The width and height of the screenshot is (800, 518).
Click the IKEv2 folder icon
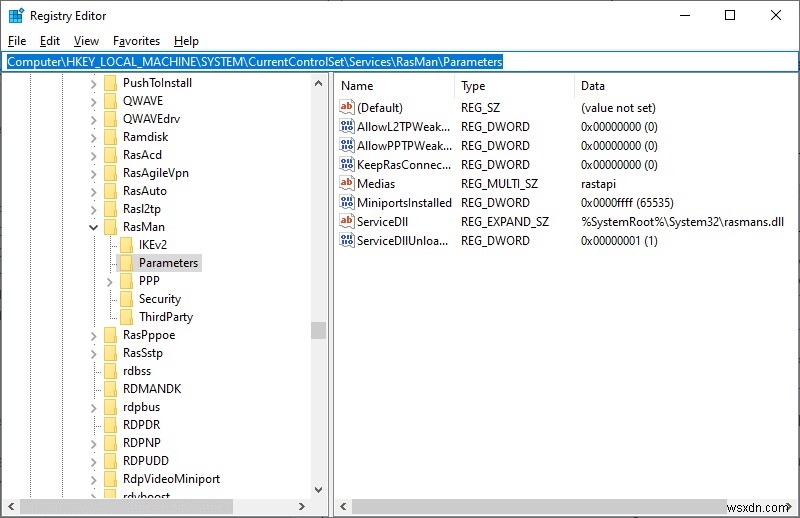click(x=127, y=245)
